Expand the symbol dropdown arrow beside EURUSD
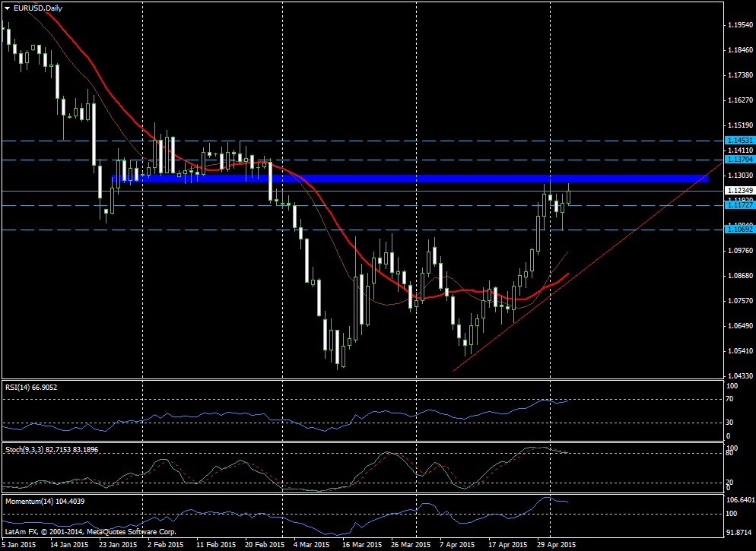Image resolution: width=756 pixels, height=551 pixels. point(6,8)
